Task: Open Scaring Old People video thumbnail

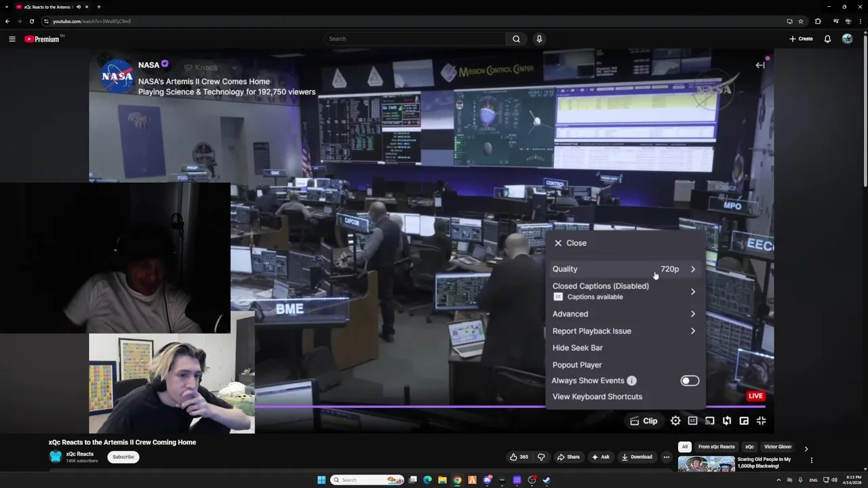Action: (x=706, y=464)
